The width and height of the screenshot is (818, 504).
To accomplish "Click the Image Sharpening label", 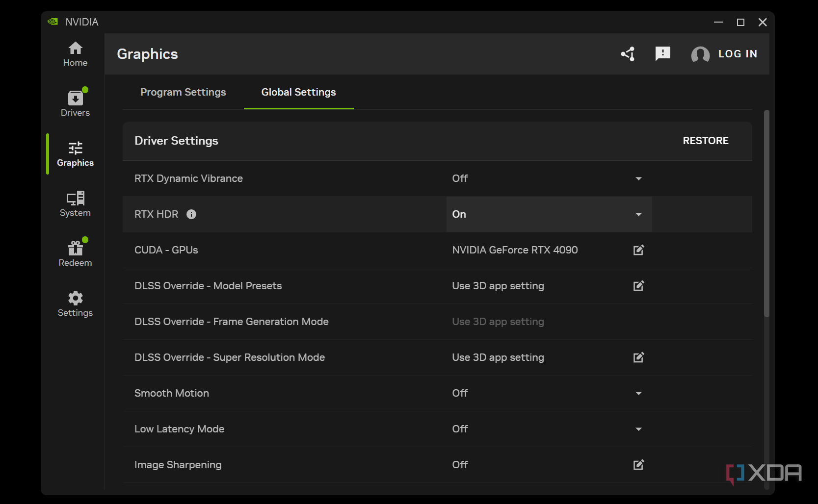I will pyautogui.click(x=178, y=465).
